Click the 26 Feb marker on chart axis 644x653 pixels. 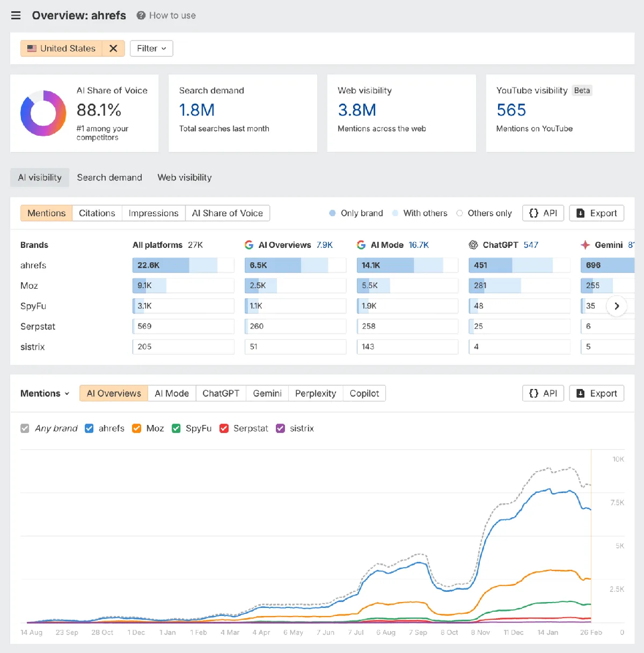coord(591,632)
